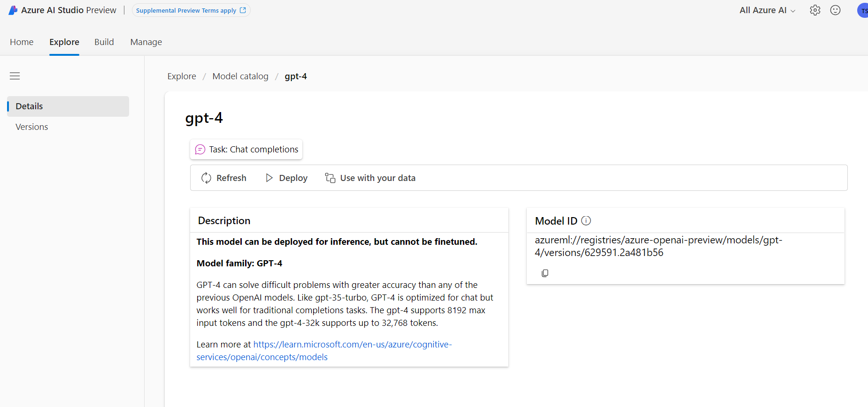This screenshot has height=407, width=868.
Task: Click the Model ID info icon
Action: [x=586, y=220]
